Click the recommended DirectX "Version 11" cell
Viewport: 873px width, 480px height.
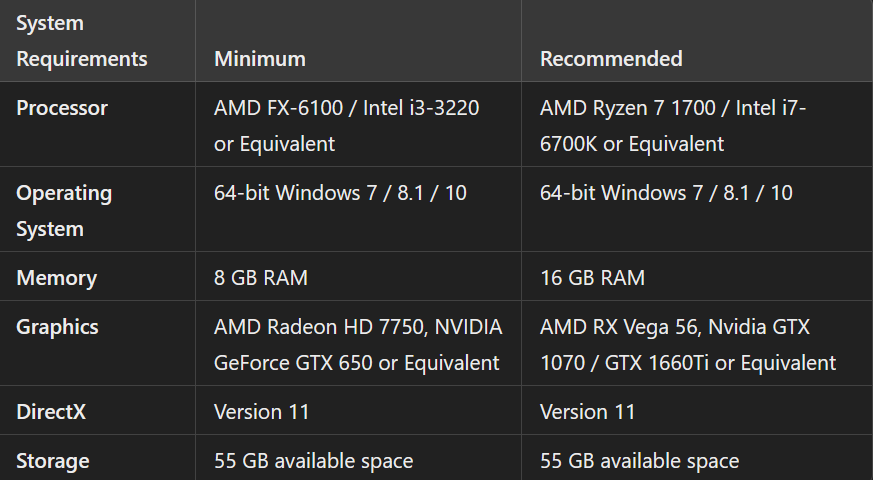[587, 412]
